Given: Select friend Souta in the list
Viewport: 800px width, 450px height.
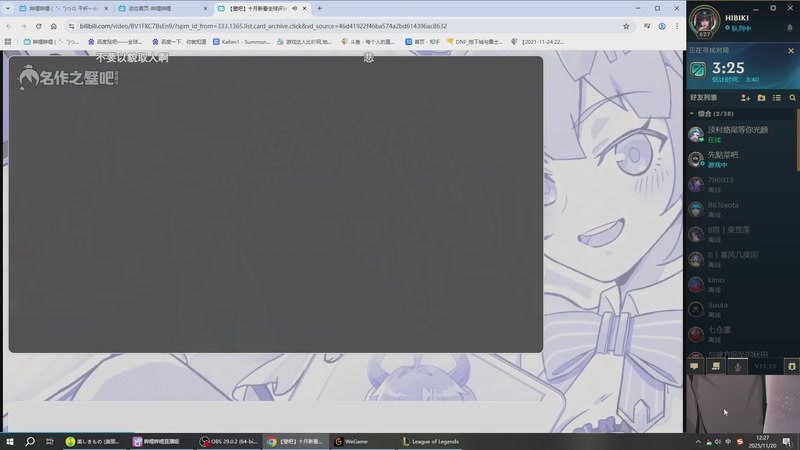Looking at the screenshot, I should click(x=741, y=309).
